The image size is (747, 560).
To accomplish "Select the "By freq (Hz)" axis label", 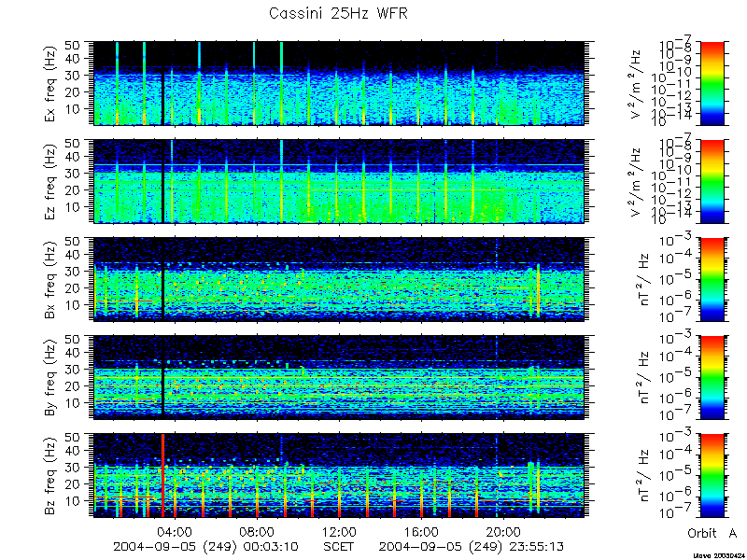I will (51, 377).
